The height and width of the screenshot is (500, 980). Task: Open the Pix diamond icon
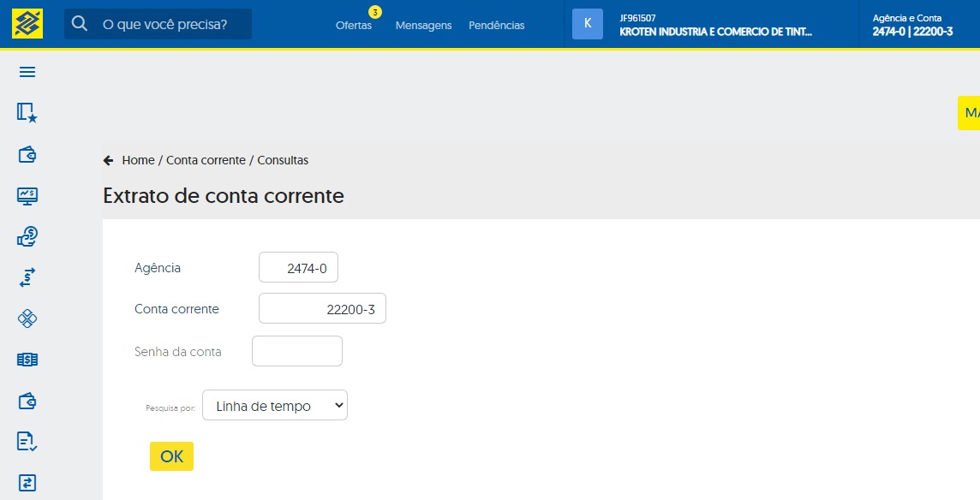click(27, 318)
